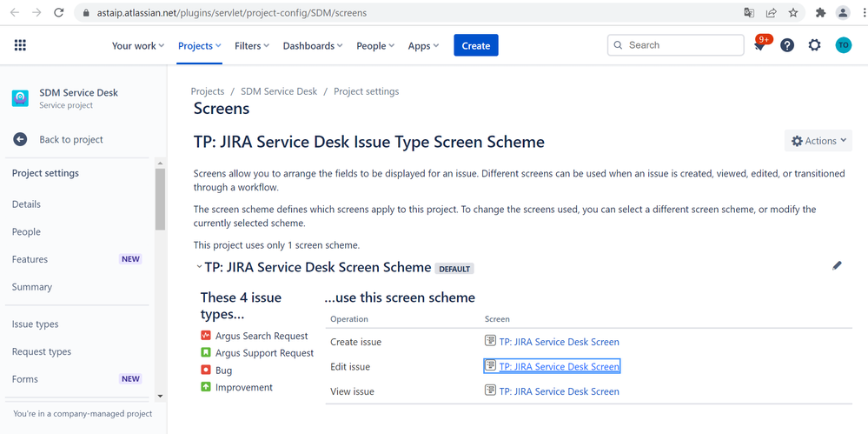Open Issue types in sidebar

click(36, 324)
